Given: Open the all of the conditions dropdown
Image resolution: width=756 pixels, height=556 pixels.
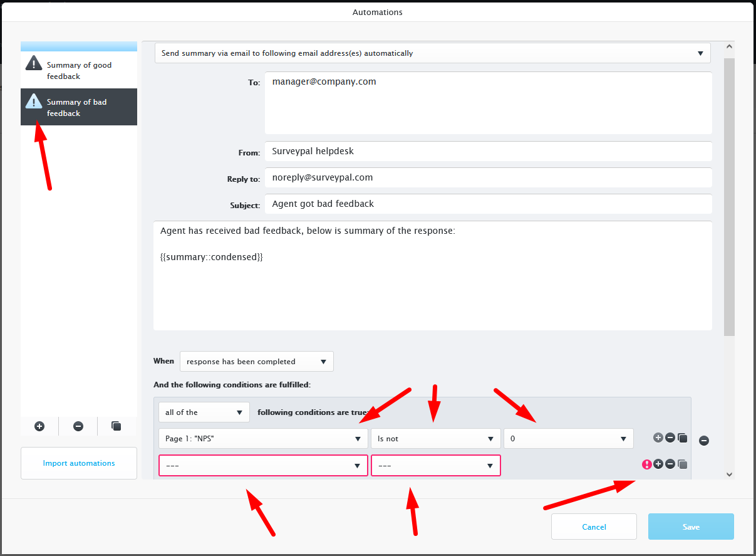Looking at the screenshot, I should (x=204, y=412).
